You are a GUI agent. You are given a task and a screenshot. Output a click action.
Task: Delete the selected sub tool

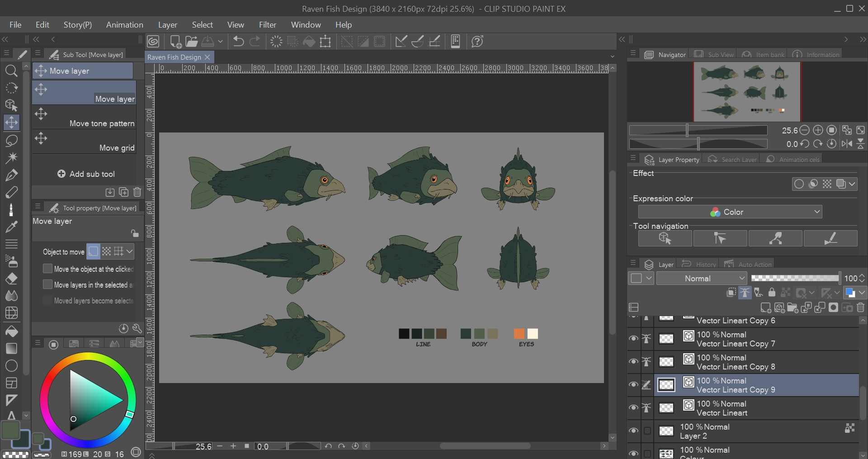point(137,192)
